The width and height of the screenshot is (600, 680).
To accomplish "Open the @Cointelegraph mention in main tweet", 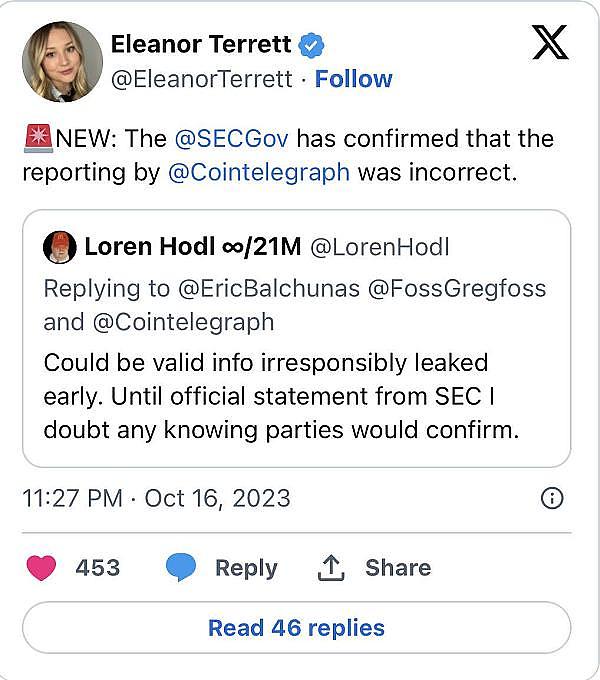I will [258, 172].
